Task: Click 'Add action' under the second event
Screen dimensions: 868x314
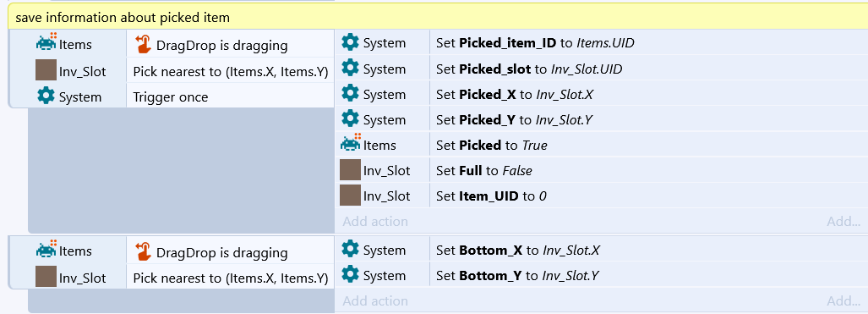Action: tap(375, 300)
